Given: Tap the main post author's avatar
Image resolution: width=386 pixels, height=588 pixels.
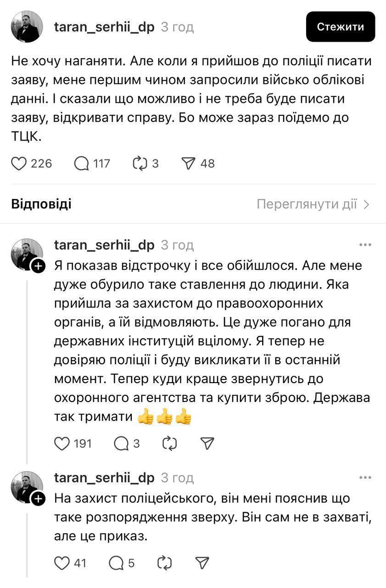Looking at the screenshot, I should point(27,27).
